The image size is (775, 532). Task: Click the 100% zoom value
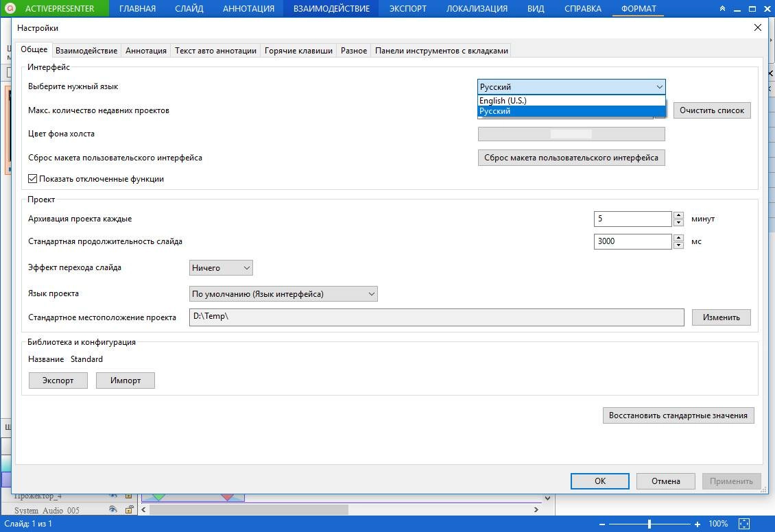coord(718,524)
